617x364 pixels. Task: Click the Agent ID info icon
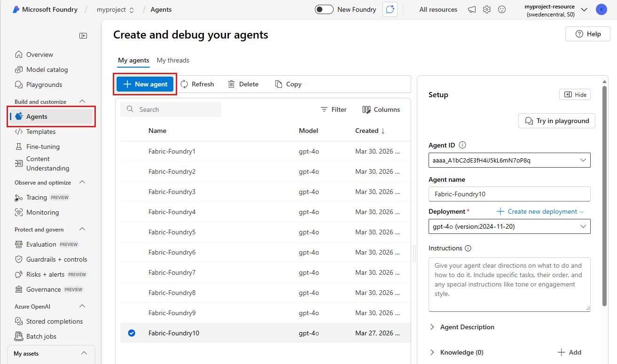pos(462,145)
